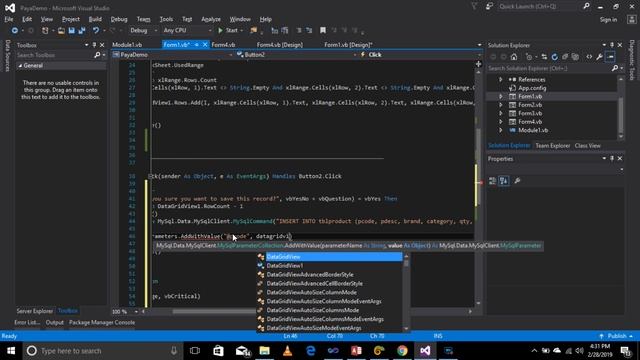This screenshot has height=360, width=640.
Task: Click the Solution Explorer Refresh icon
Action: [x=554, y=57]
